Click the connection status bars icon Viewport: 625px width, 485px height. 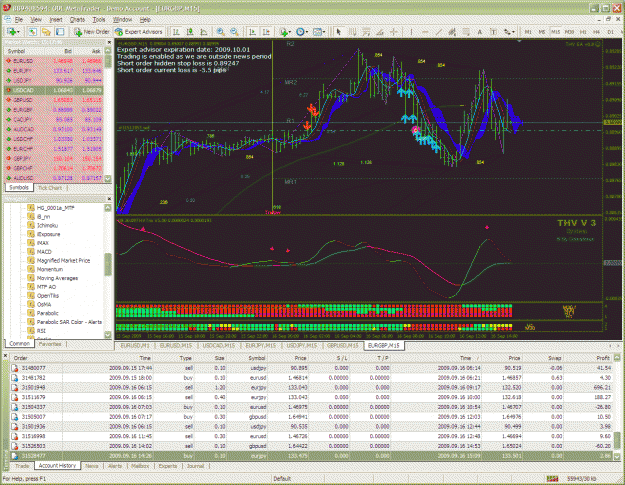[552, 478]
